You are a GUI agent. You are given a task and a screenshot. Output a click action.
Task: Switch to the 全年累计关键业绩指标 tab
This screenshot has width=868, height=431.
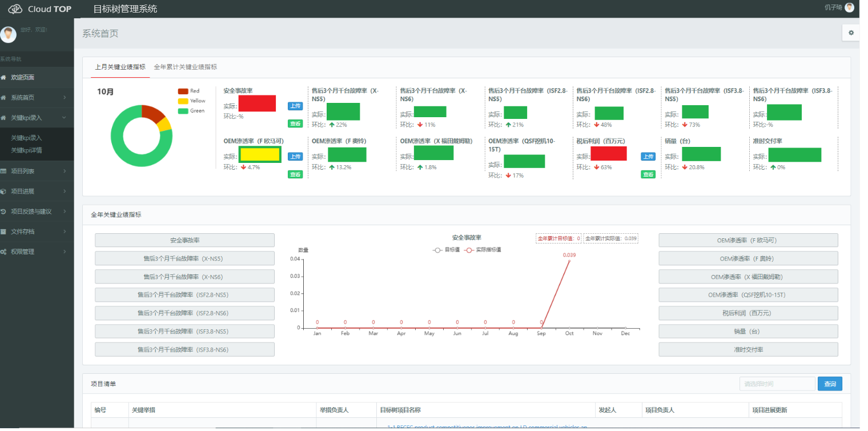point(186,67)
